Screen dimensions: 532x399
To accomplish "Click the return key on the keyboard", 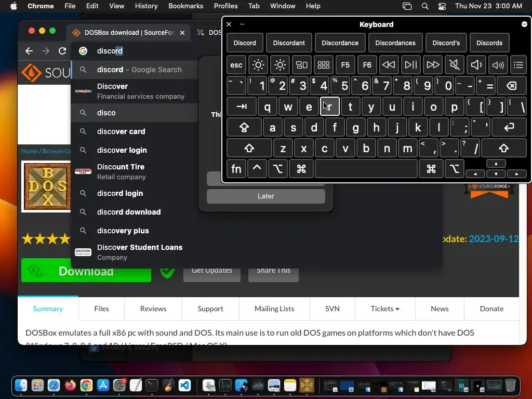I will click(509, 127).
